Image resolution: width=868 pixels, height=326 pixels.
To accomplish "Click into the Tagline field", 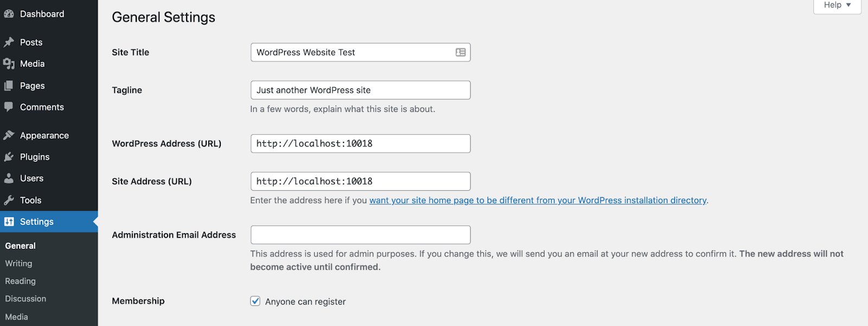I will pyautogui.click(x=360, y=90).
